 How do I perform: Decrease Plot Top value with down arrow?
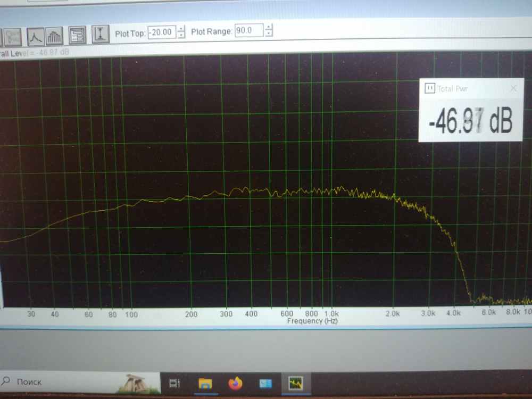pyautogui.click(x=181, y=35)
